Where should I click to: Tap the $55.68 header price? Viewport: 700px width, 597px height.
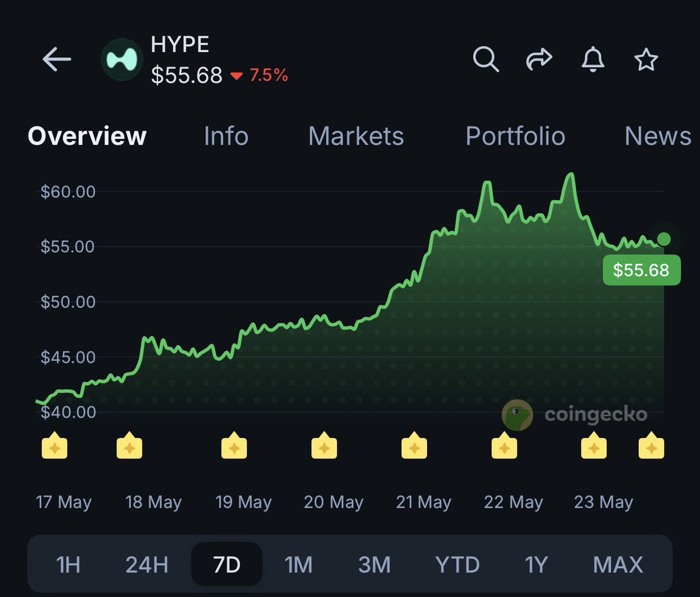[187, 75]
